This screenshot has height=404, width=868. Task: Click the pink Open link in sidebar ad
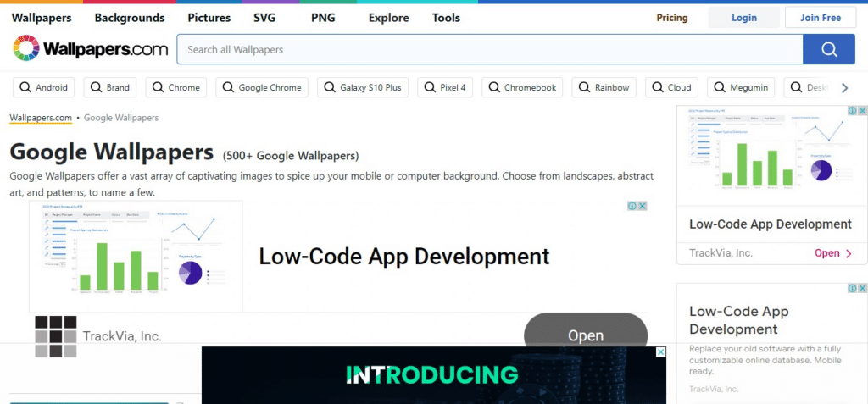[x=833, y=253]
